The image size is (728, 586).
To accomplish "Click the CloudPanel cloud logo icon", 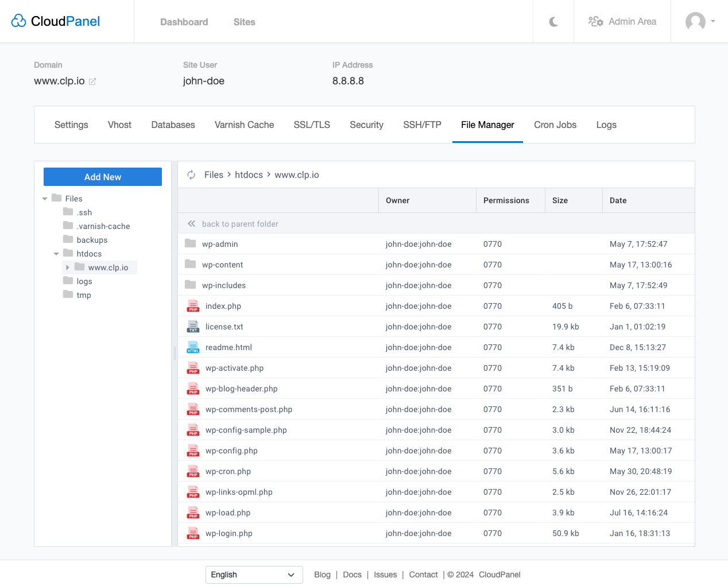I will (x=18, y=20).
